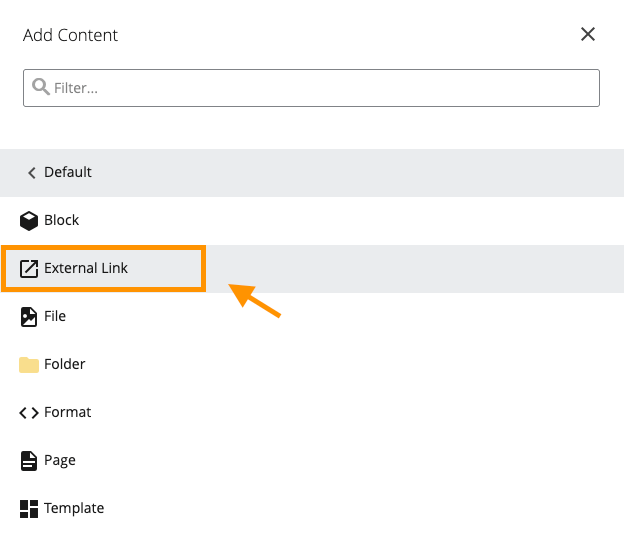Click the Format code brackets icon
Screen dimensions: 624x558
pyautogui.click(x=29, y=412)
